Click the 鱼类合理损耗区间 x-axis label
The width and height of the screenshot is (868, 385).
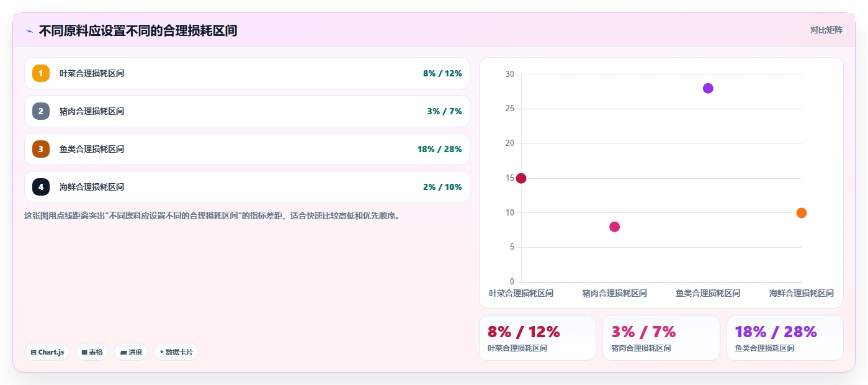coord(708,293)
